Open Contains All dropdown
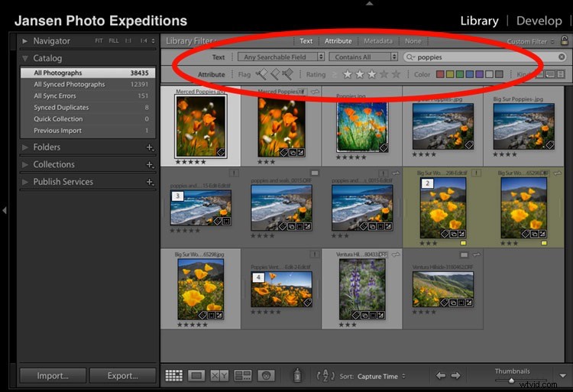The width and height of the screenshot is (573, 392). coord(363,57)
